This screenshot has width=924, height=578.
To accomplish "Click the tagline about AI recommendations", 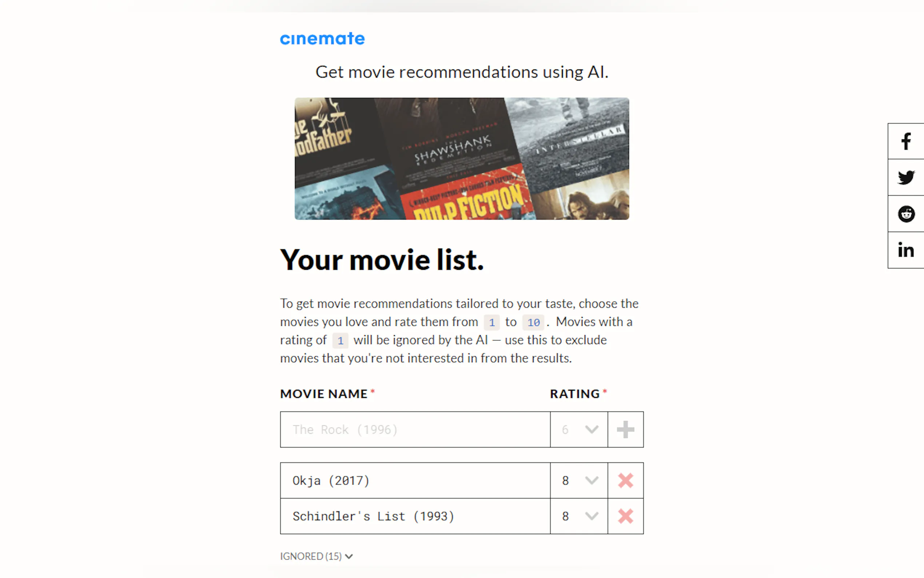I will tap(461, 72).
